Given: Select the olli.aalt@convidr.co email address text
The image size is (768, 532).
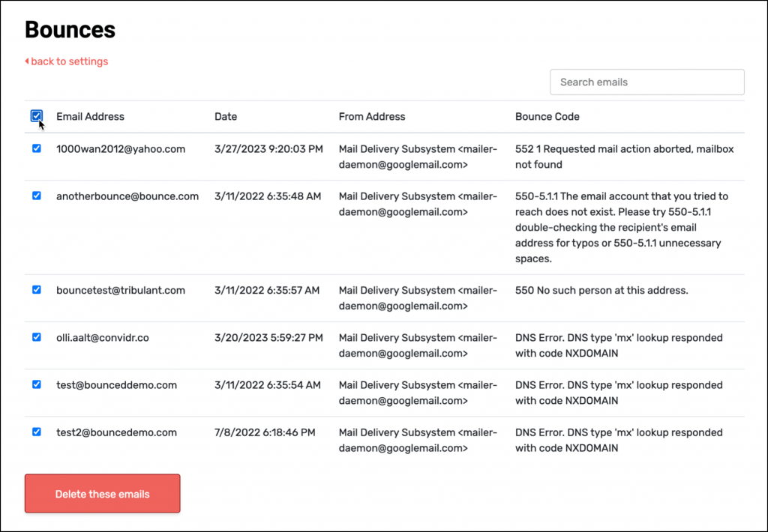Looking at the screenshot, I should point(102,338).
